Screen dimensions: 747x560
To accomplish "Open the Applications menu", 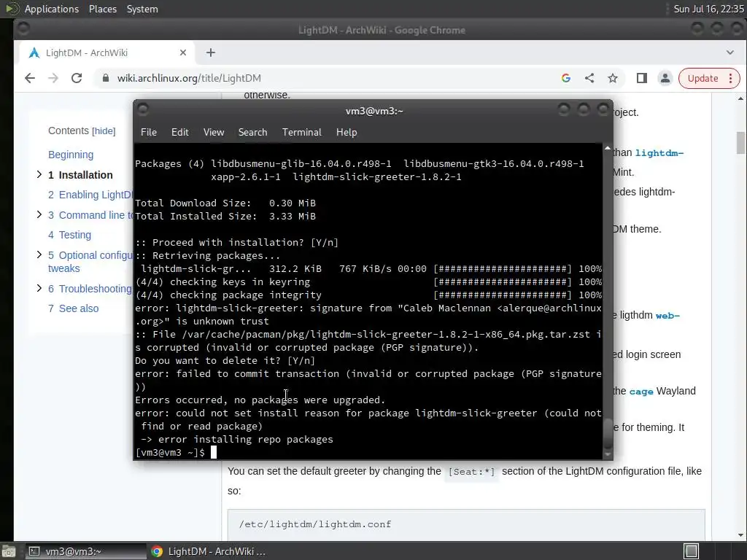I will [52, 9].
